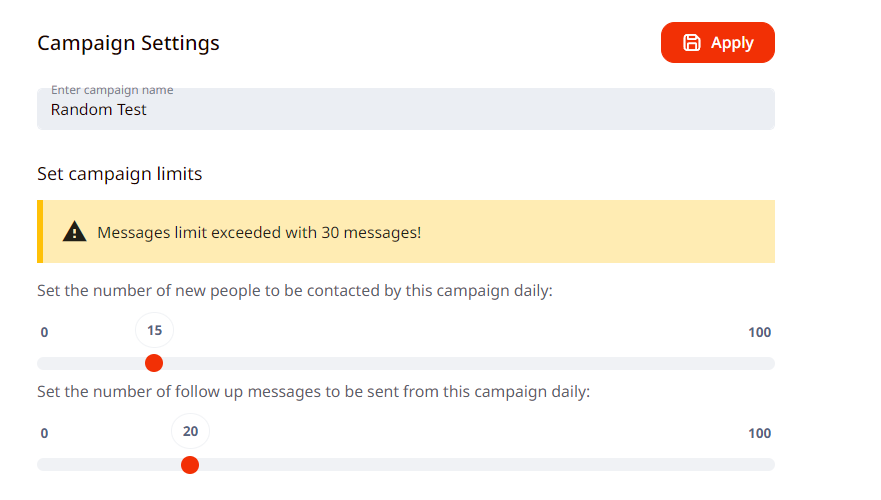Click the 'Set campaign limits' section title
Image resolution: width=881 pixels, height=500 pixels.
120,174
